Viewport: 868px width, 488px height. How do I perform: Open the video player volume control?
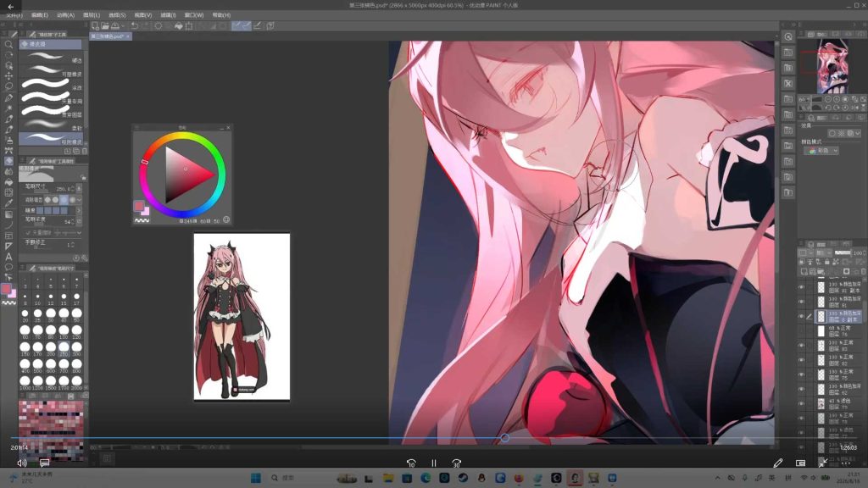pos(21,463)
